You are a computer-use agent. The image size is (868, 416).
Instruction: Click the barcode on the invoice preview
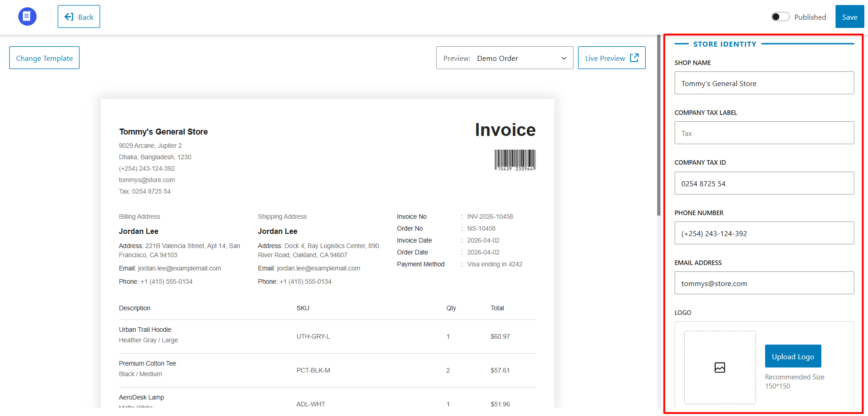coord(515,160)
